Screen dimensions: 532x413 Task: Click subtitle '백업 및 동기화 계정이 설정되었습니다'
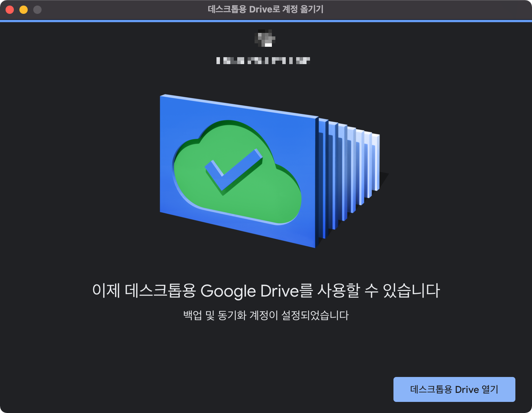coord(266,315)
